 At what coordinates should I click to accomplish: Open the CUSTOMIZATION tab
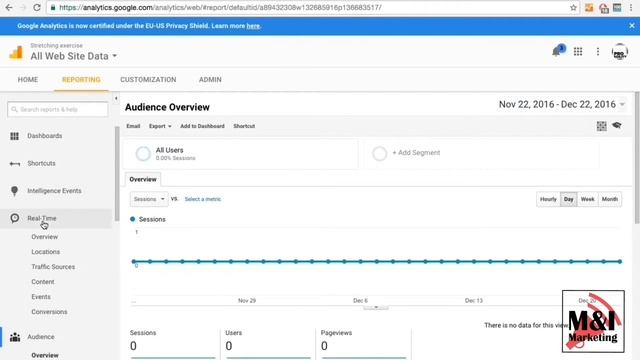pyautogui.click(x=148, y=80)
